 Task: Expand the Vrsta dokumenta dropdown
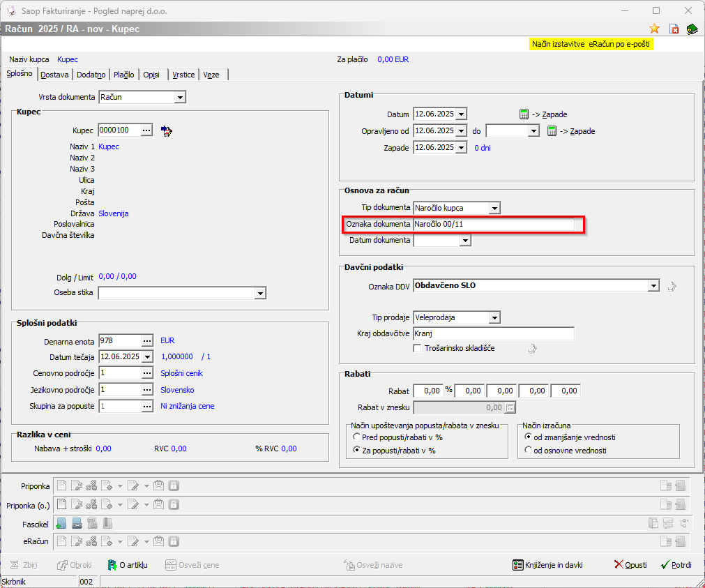point(180,98)
